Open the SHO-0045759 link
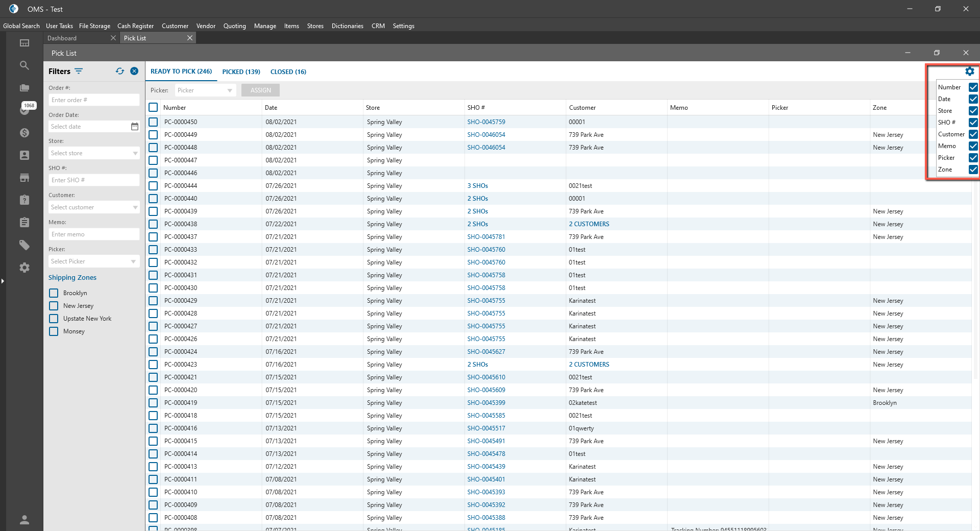This screenshot has width=980, height=531. click(486, 122)
